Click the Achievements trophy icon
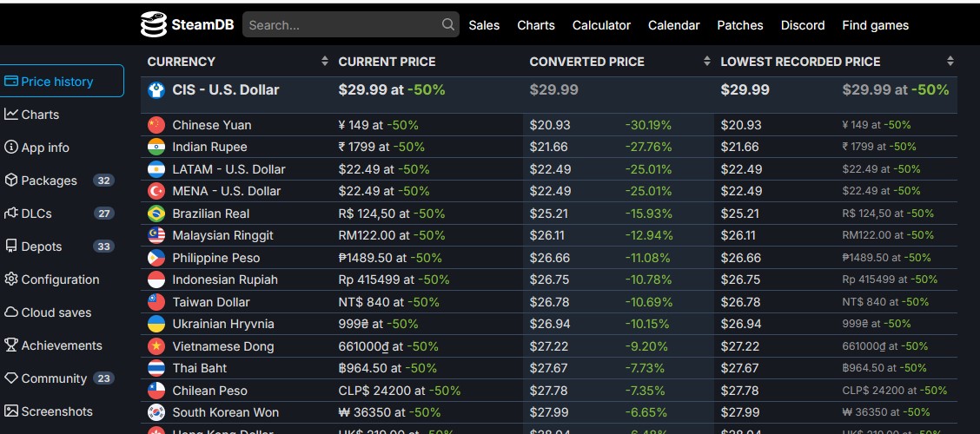The width and height of the screenshot is (980, 434). (11, 345)
